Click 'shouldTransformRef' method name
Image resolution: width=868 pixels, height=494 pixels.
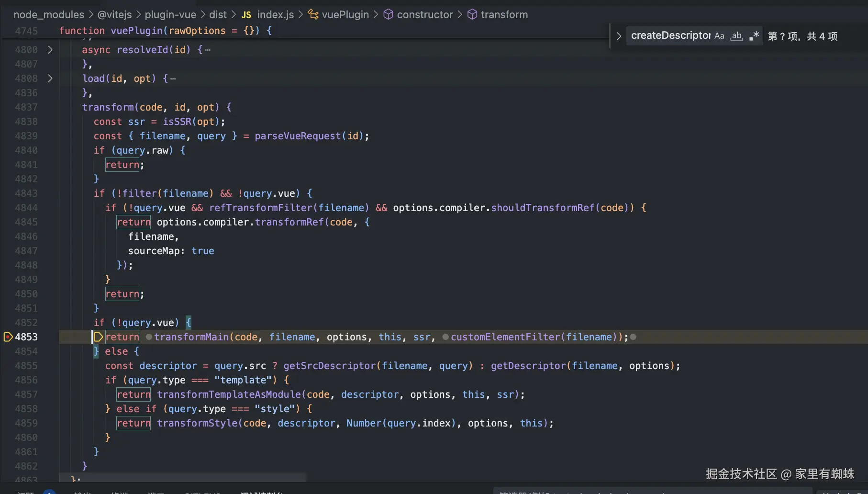click(x=543, y=208)
